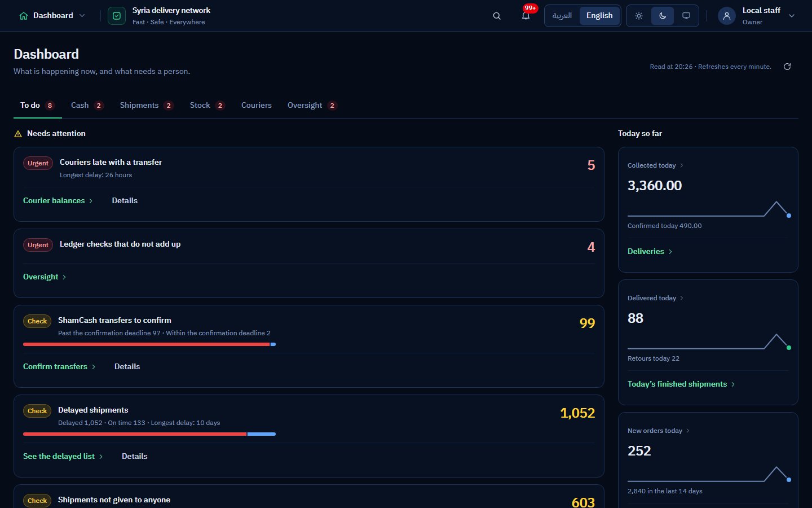This screenshot has height=508, width=812.
Task: Open the notifications bell
Action: click(x=526, y=16)
